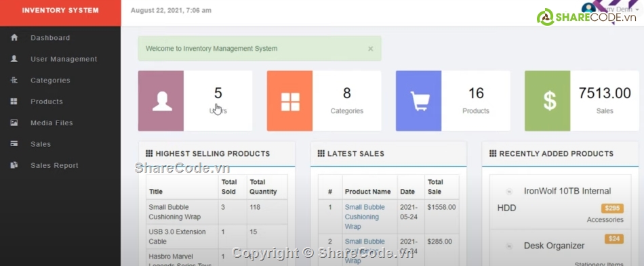This screenshot has width=644, height=266.
Task: Click the Dashboard home icon
Action: [x=14, y=38]
